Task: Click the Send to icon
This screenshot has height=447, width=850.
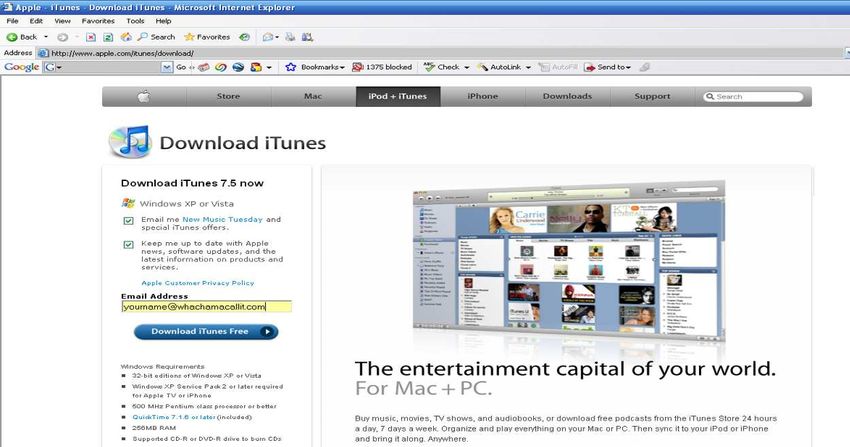Action: tap(590, 67)
